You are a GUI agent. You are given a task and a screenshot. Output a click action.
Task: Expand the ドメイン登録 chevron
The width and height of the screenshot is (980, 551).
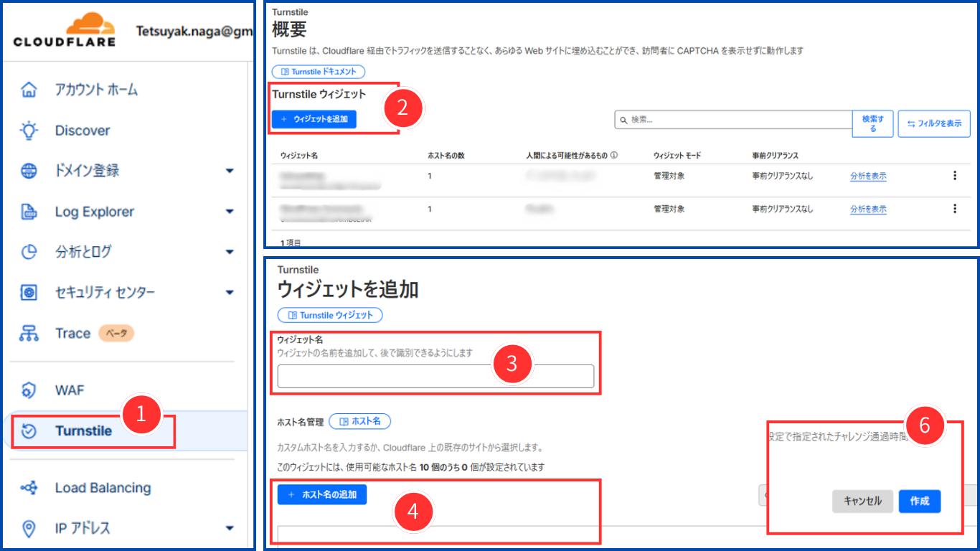point(230,171)
